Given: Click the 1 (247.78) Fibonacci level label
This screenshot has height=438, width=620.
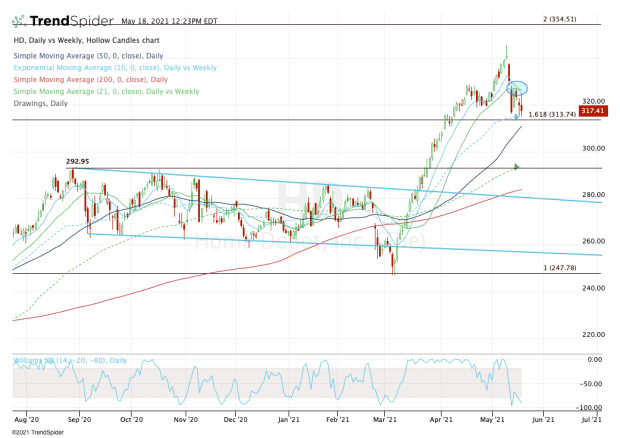Looking at the screenshot, I should [560, 268].
